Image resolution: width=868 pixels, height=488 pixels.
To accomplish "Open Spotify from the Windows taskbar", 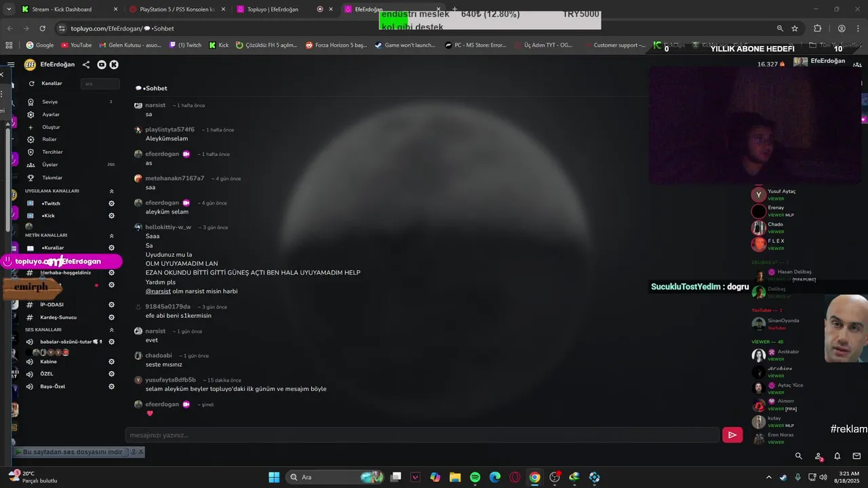I will [x=475, y=477].
